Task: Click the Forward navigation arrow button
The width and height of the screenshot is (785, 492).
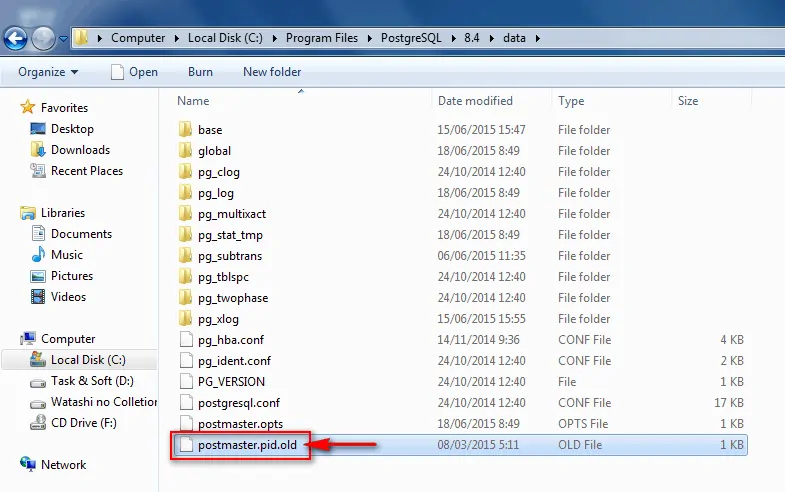Action: tap(44, 39)
